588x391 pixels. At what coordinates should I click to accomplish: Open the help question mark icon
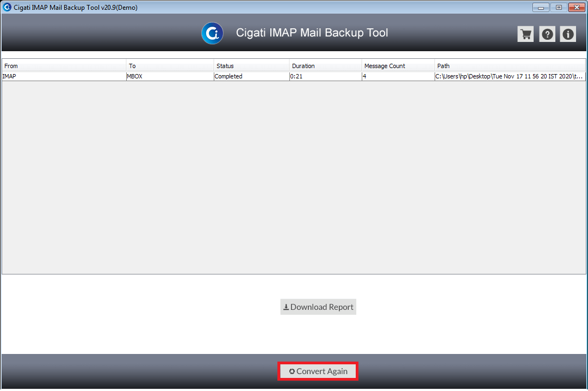coord(547,34)
